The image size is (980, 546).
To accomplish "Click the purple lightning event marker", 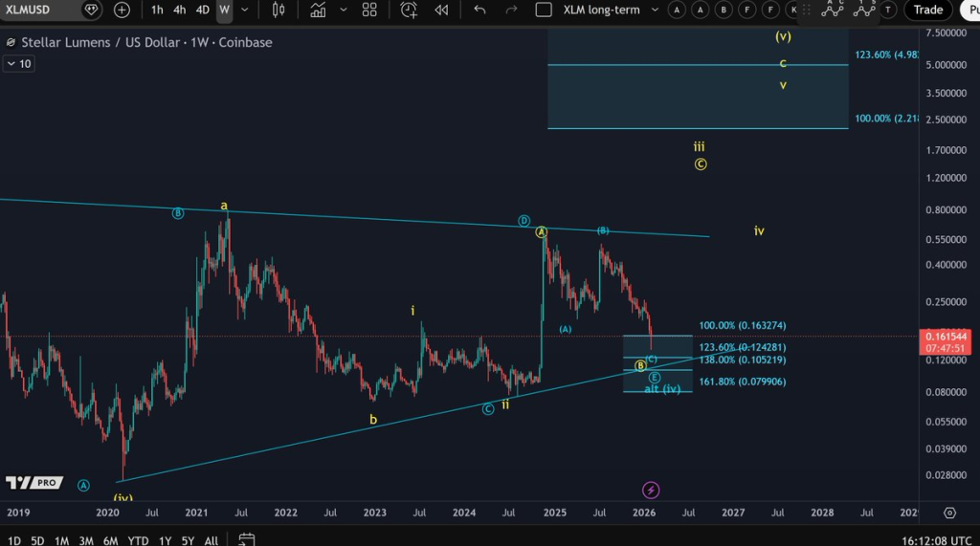I will (651, 491).
